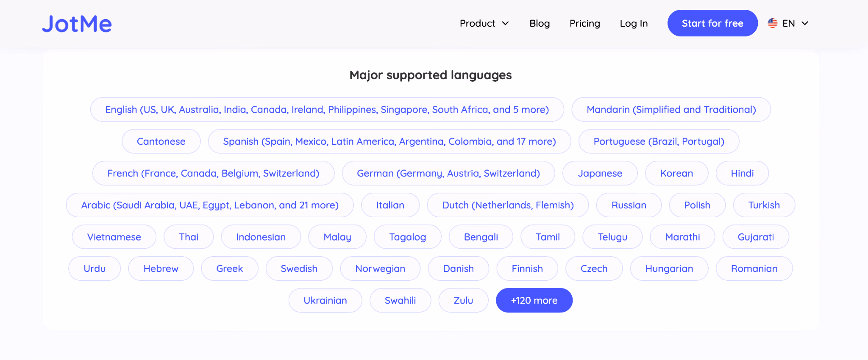Select French (France, Canada, Belgium, Switzerland)
The image size is (868, 360).
coord(213,173)
